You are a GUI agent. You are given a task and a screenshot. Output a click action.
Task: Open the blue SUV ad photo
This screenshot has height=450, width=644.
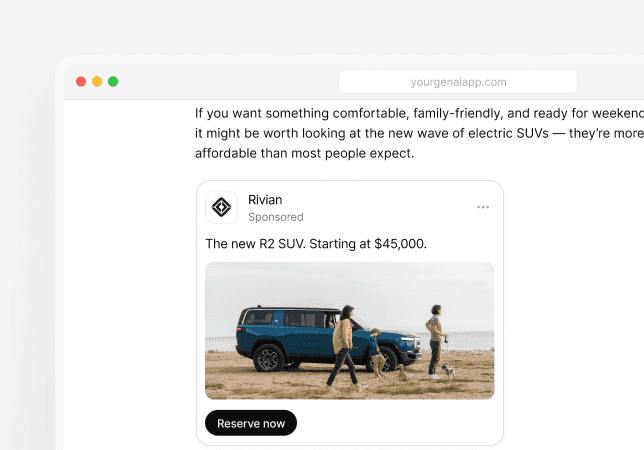350,331
